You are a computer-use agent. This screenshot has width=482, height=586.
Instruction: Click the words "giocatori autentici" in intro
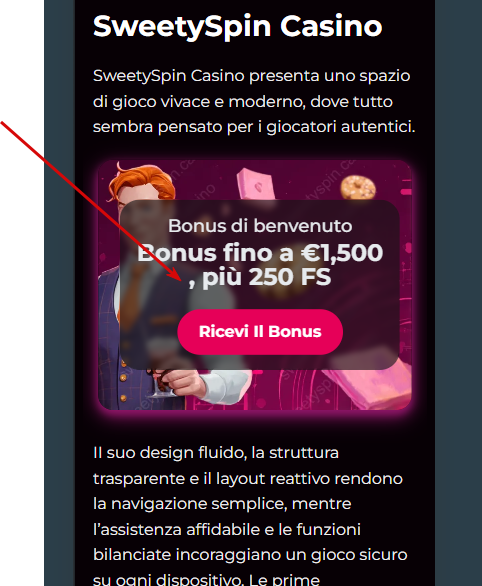pos(341,127)
